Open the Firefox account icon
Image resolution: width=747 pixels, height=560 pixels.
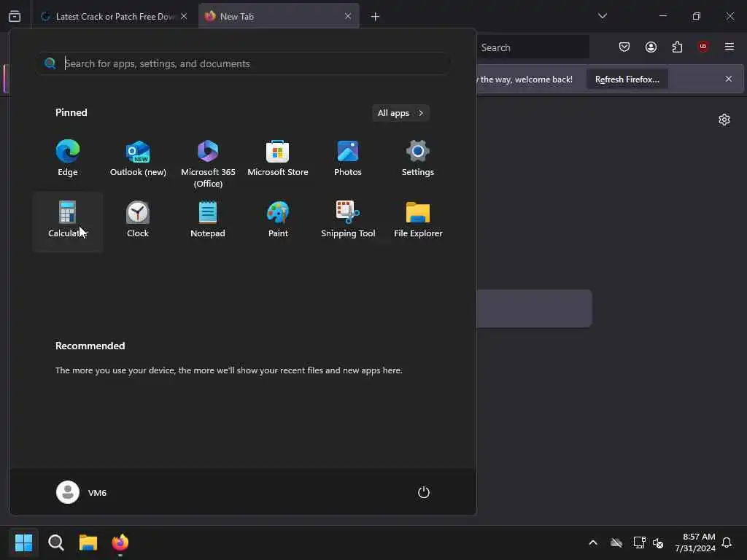tap(651, 47)
